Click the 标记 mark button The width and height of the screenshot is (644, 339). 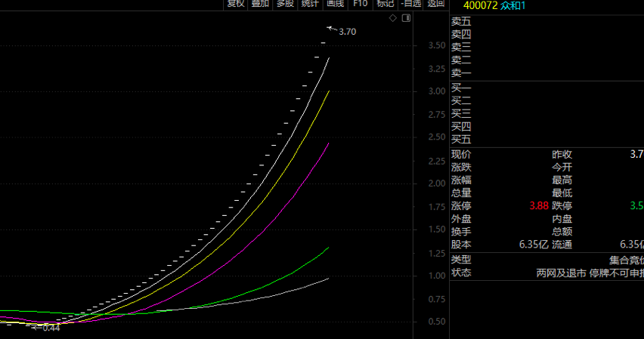385,4
